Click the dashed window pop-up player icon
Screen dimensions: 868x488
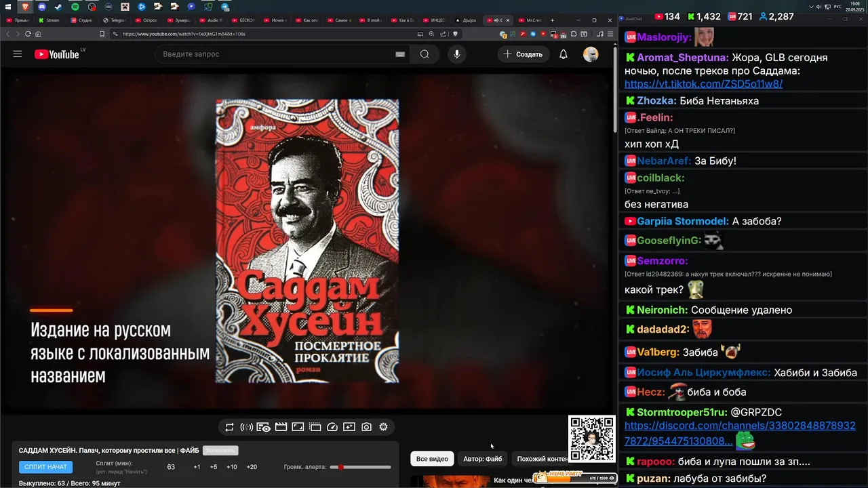click(x=315, y=427)
